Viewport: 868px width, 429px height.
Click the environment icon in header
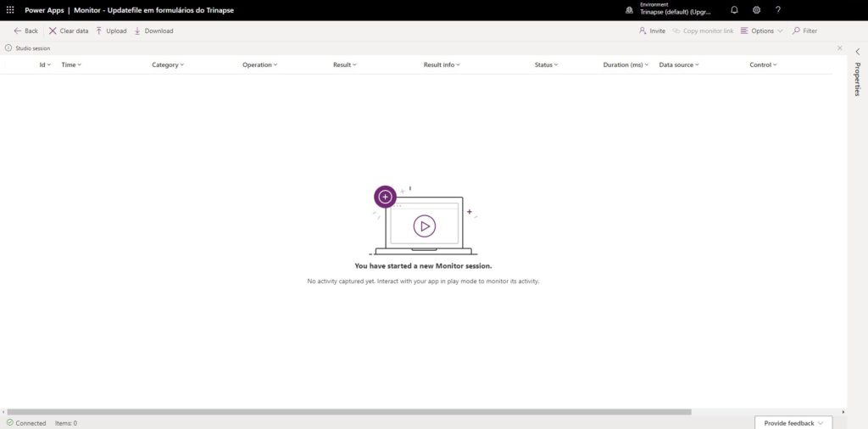tap(630, 10)
